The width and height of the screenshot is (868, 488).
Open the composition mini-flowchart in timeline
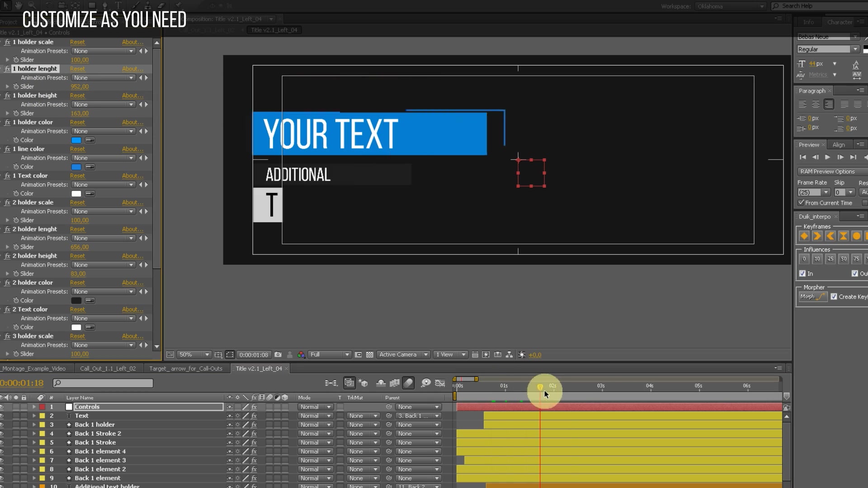(x=331, y=383)
